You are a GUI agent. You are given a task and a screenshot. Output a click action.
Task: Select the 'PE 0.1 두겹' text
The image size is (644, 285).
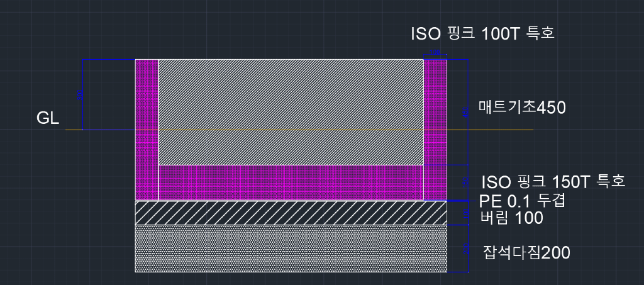523,201
